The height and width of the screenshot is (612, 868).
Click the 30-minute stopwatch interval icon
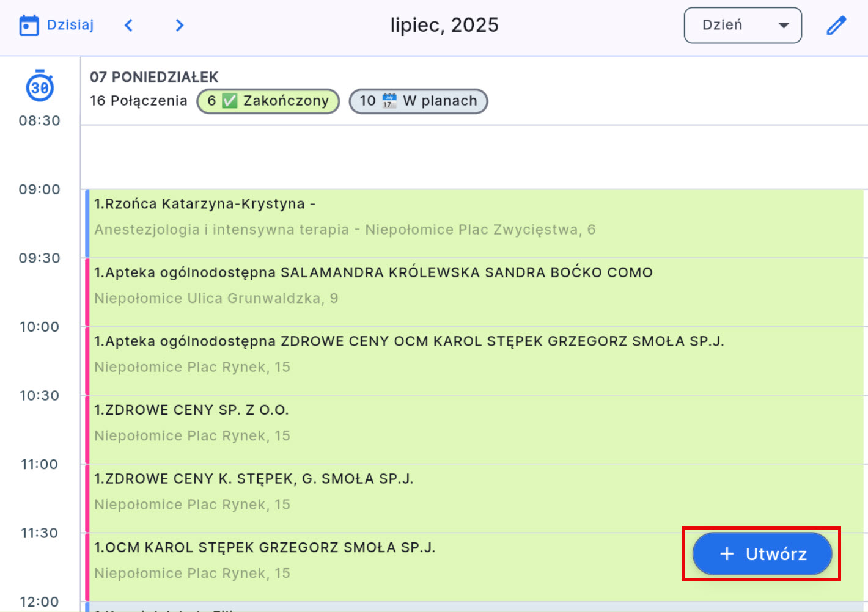[x=40, y=86]
